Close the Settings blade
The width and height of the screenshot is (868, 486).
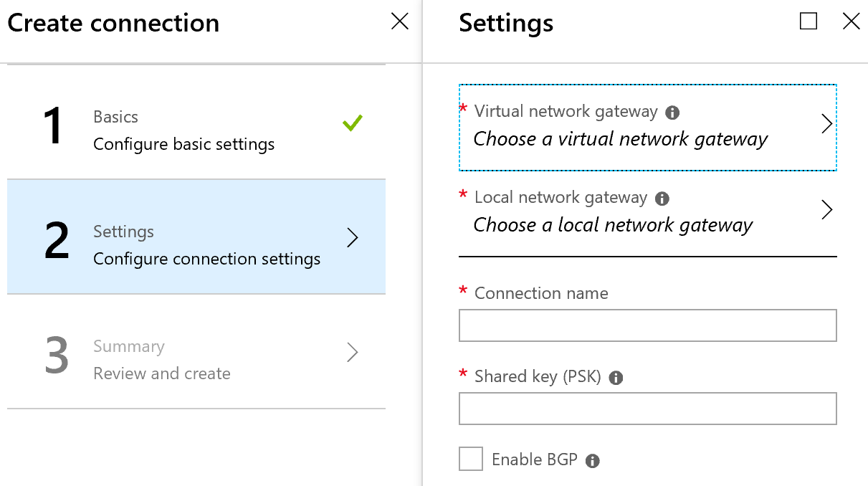coord(852,22)
